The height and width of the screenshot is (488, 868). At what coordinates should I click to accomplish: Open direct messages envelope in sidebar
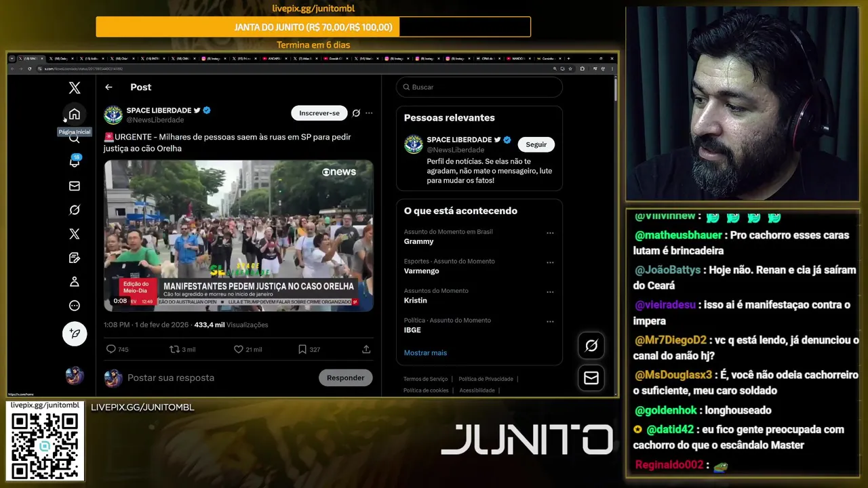75,186
